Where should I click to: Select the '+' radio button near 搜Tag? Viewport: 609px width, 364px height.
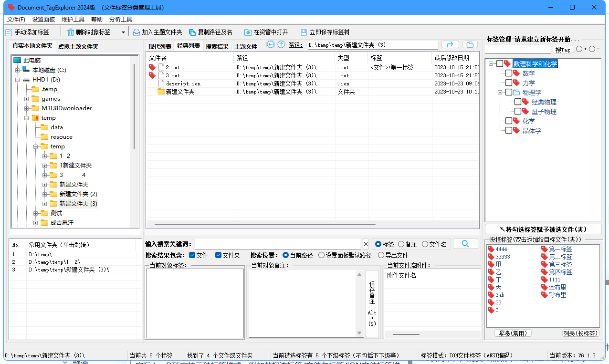579,49
